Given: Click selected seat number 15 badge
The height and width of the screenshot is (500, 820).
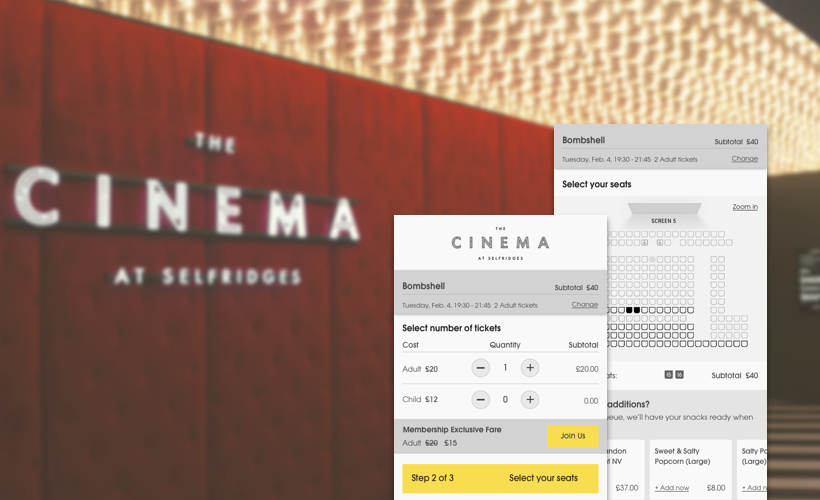Looking at the screenshot, I should tap(668, 375).
